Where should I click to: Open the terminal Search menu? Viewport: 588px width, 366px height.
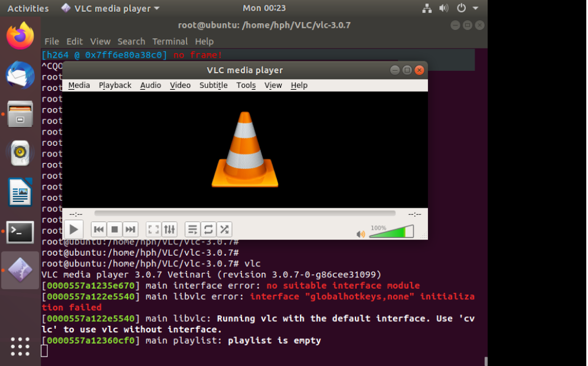(x=131, y=42)
